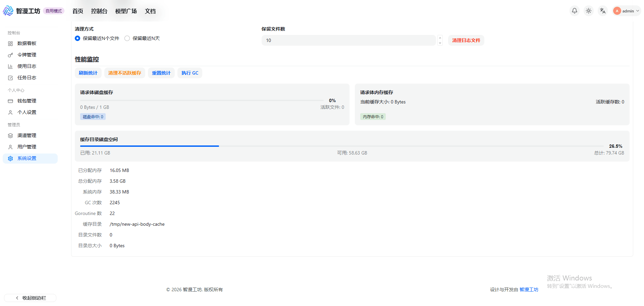Click the 活跃缓存数: 0 text
This screenshot has height=306, width=644.
pos(610,102)
